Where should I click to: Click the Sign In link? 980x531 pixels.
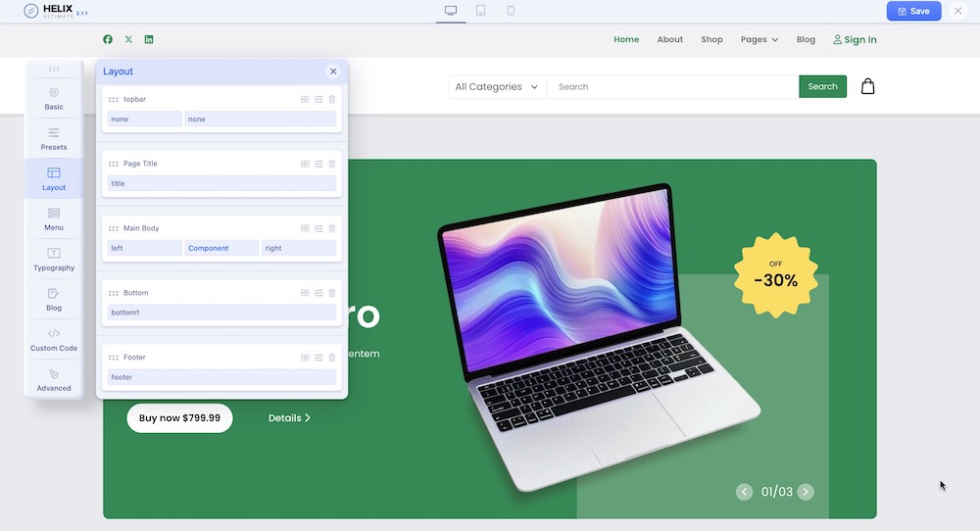(x=855, y=39)
